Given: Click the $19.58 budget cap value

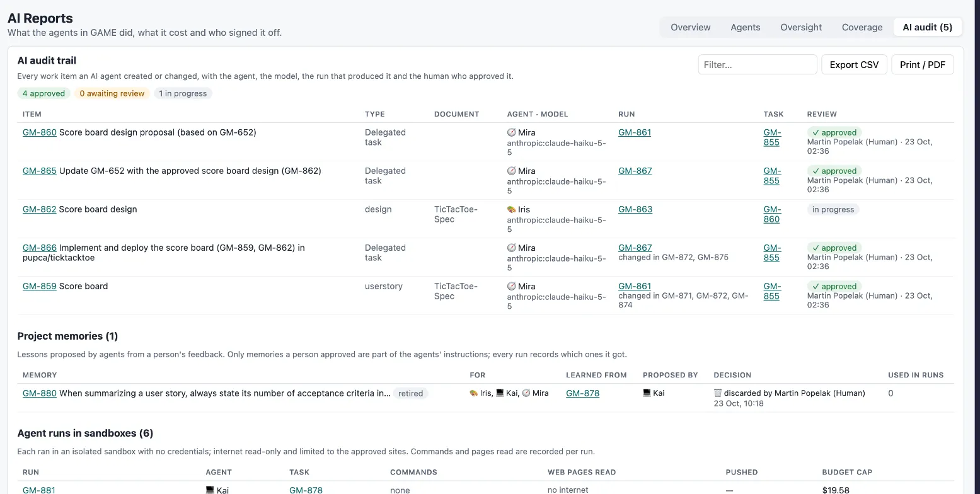Looking at the screenshot, I should click(x=836, y=490).
